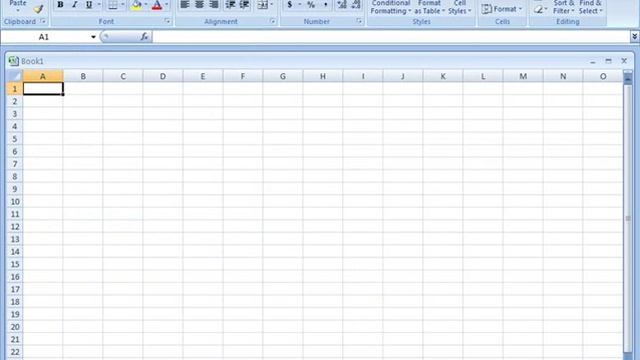Toggle Center alignment
The image size is (640, 360).
pyautogui.click(x=199, y=5)
